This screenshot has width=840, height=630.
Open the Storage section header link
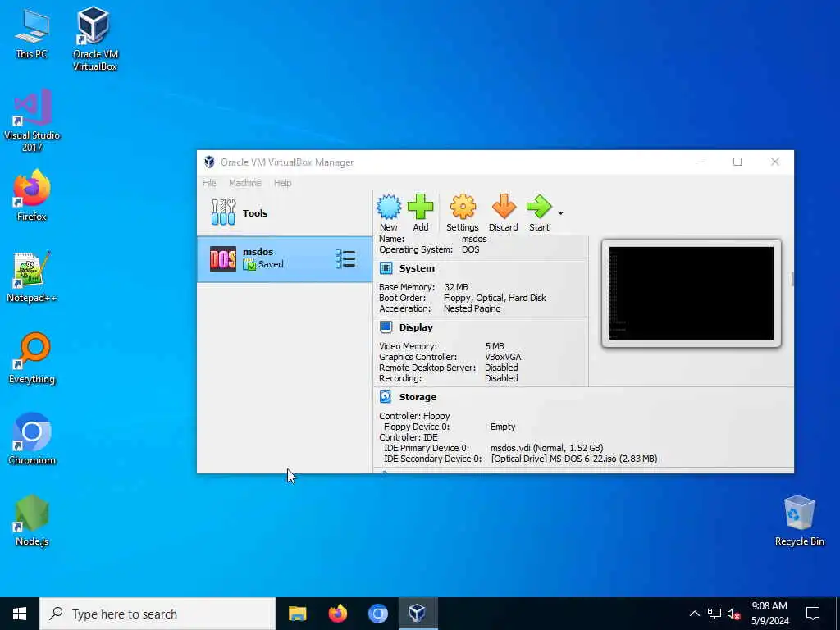(418, 397)
